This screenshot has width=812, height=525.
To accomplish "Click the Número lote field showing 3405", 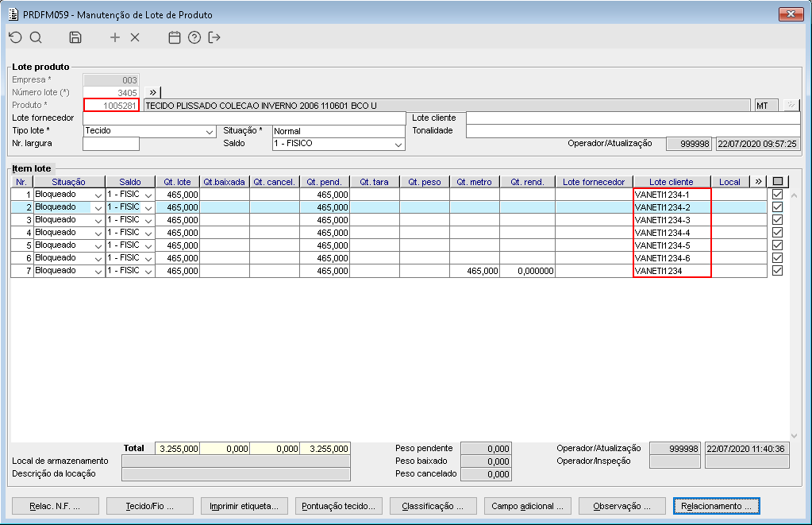I will click(x=111, y=93).
